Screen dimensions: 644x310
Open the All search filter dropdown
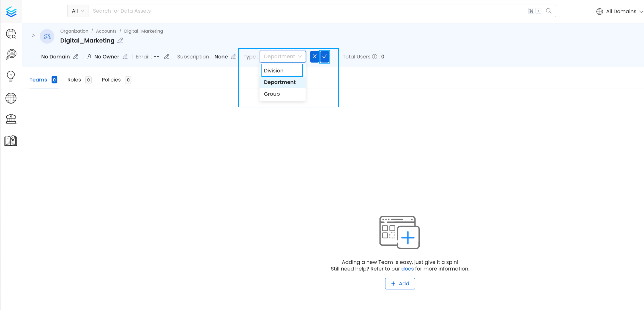click(78, 11)
